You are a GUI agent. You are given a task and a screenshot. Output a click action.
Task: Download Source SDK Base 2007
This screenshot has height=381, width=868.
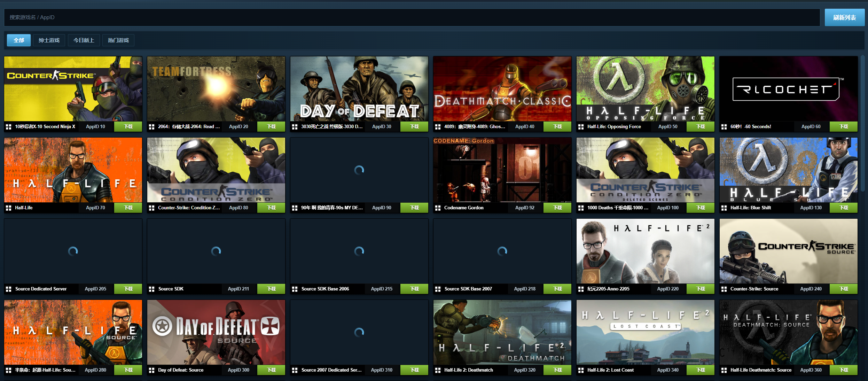558,289
